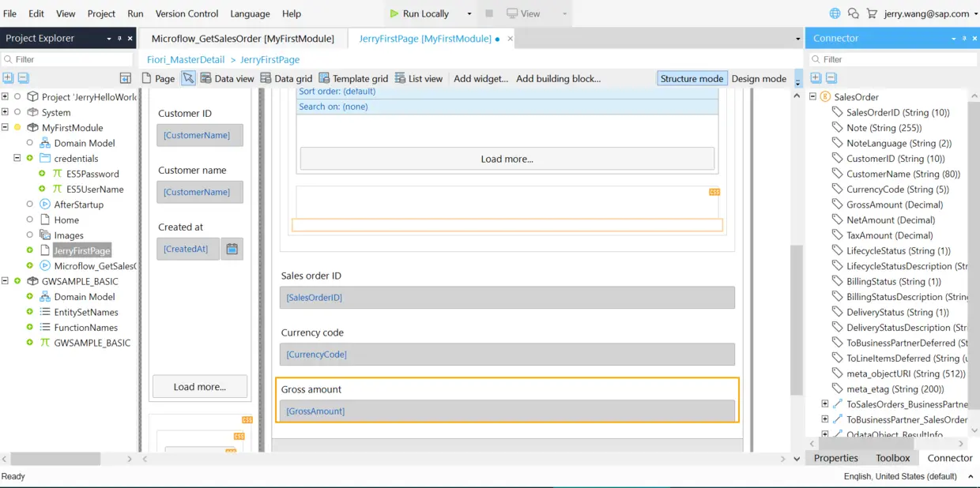Click the [GrossAmount] text box

507,411
